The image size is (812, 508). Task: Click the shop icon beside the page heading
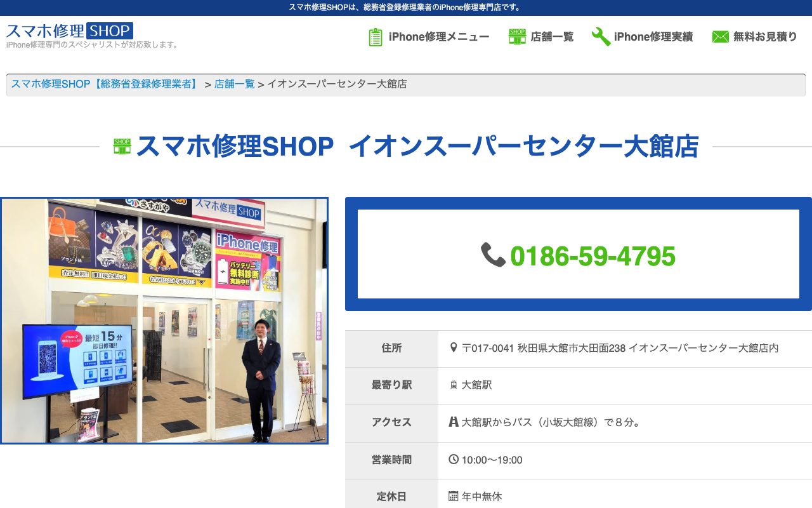[122, 147]
